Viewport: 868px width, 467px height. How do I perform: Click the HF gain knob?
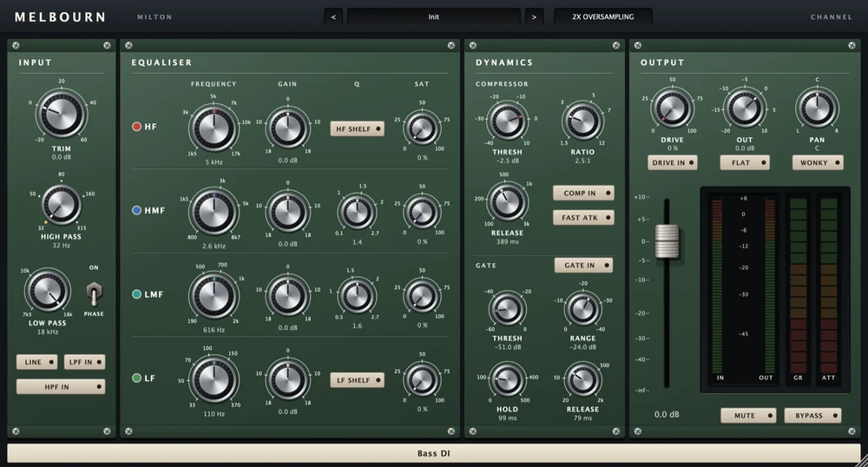pos(287,128)
